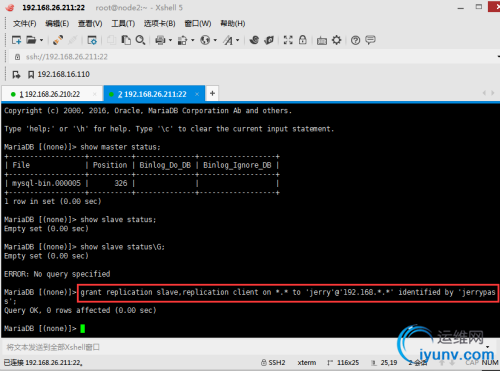Expand the color scheme dropdown arrow

(x=193, y=40)
